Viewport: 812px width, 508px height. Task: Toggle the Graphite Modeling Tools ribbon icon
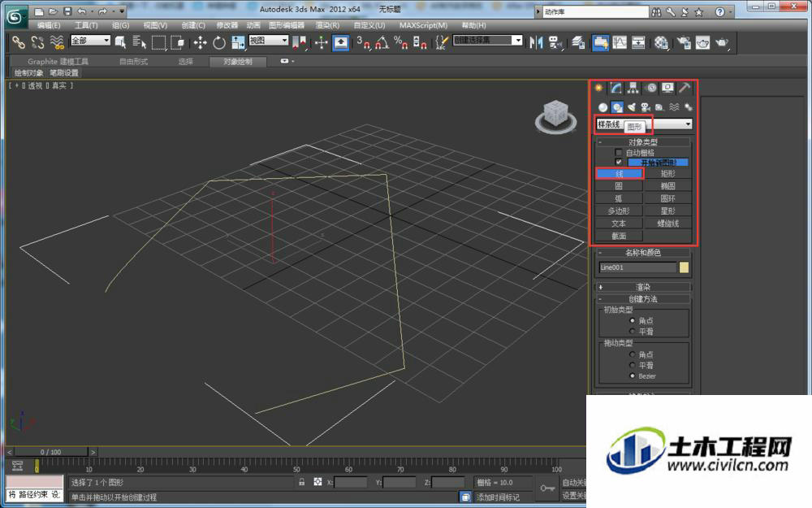(x=600, y=42)
